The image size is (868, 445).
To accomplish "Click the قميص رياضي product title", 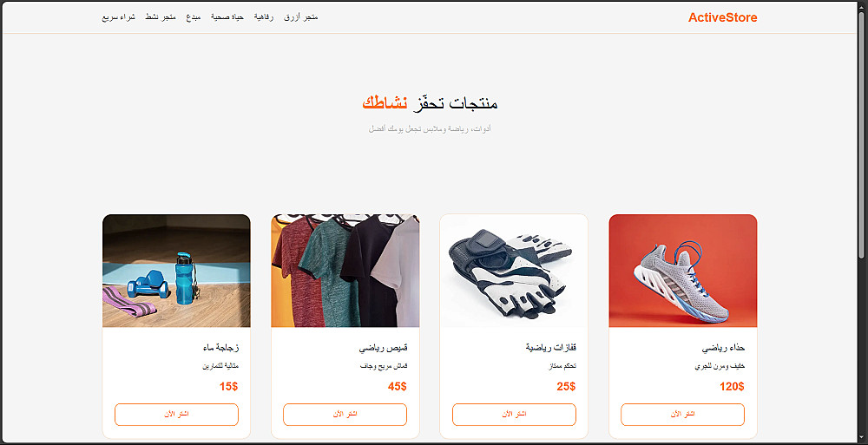I will tap(383, 348).
